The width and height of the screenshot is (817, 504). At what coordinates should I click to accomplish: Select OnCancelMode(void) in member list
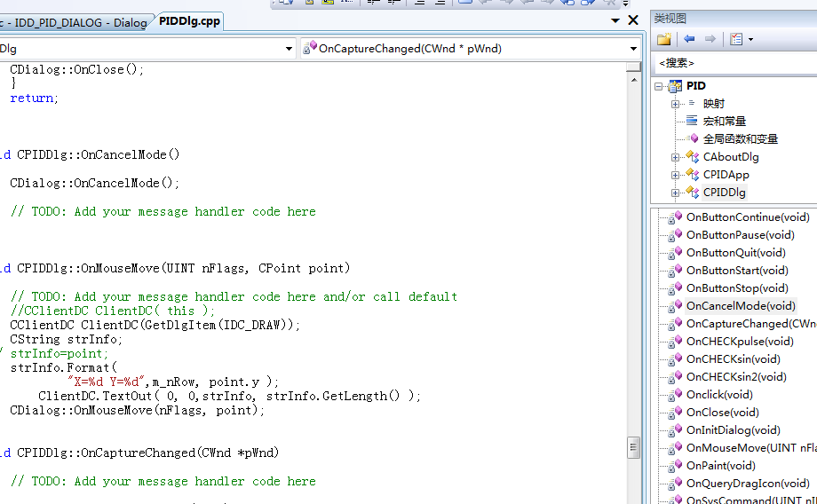(741, 306)
